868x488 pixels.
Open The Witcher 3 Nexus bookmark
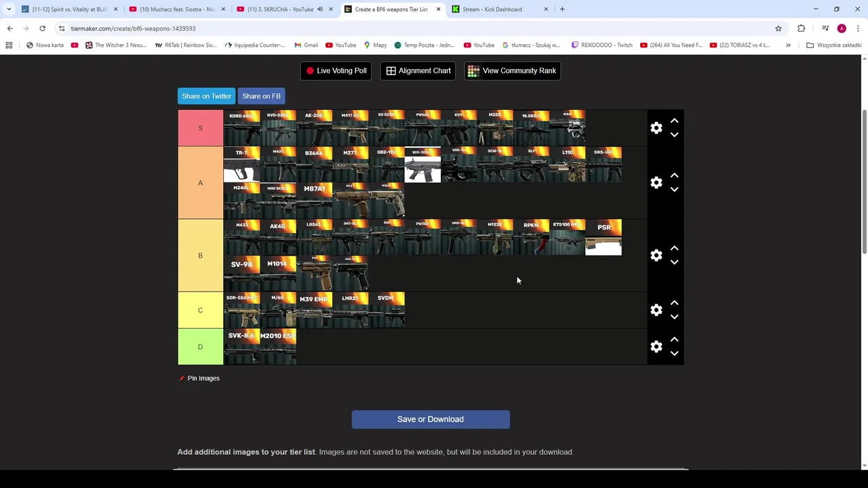click(x=115, y=45)
